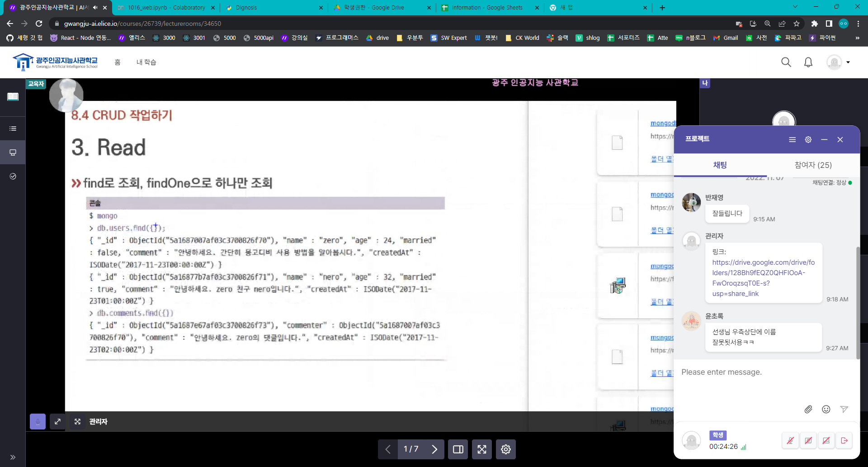Open lecture room settings gear at bottom
Image resolution: width=868 pixels, height=467 pixels.
click(x=506, y=449)
